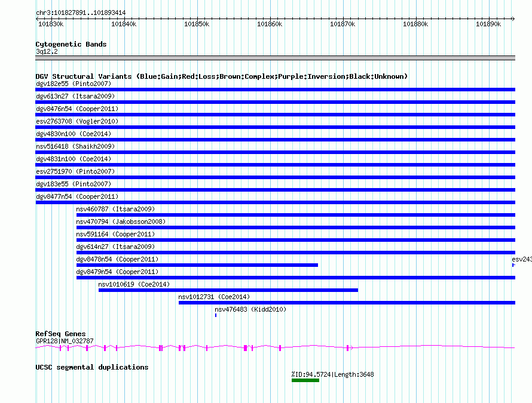
Task: Click the RefSeq Genes track title
Action: (x=60, y=334)
